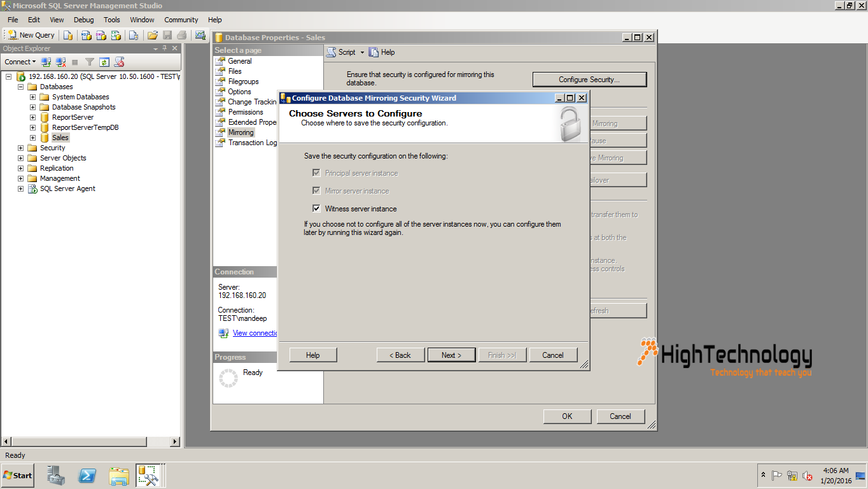Screen dimensions: 868x489
Task: Open Analysis Services MDX Query icon
Action: (x=86, y=35)
